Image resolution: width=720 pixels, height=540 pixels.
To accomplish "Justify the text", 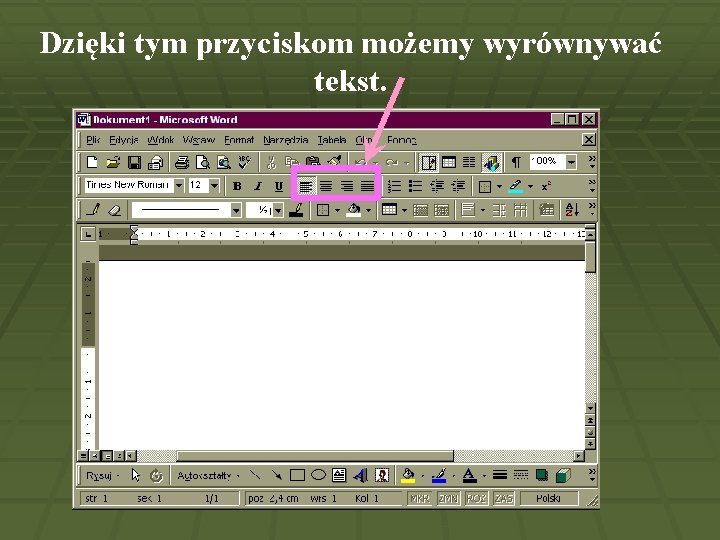I will point(367,186).
